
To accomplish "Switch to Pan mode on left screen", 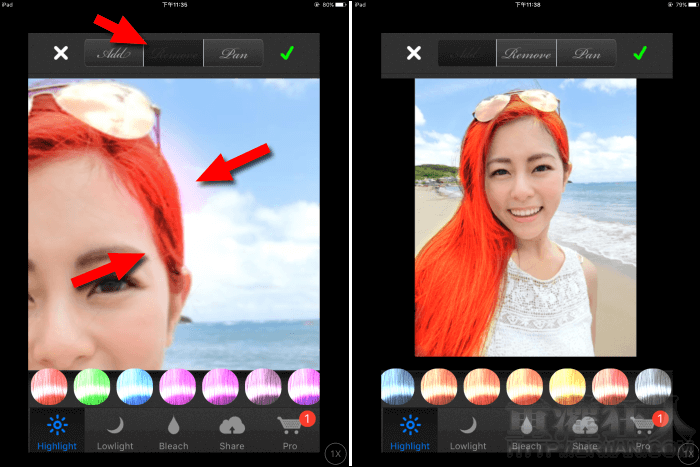I will (233, 53).
